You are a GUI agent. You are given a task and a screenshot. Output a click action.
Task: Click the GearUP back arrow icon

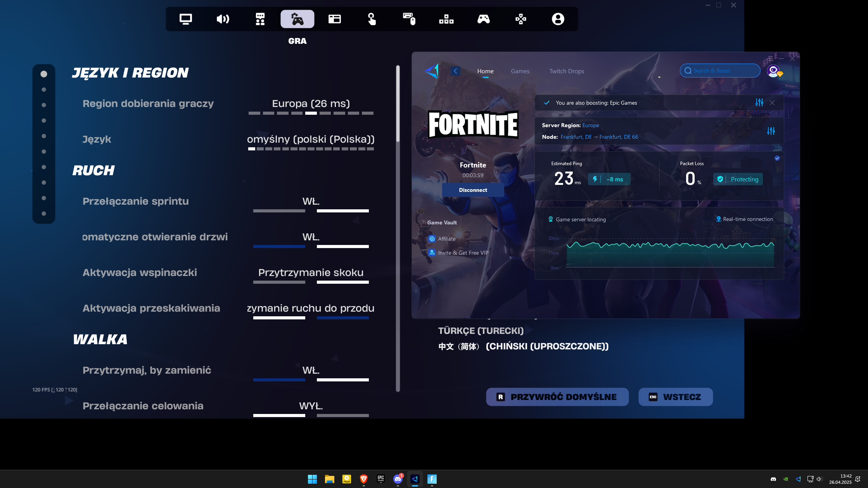455,71
